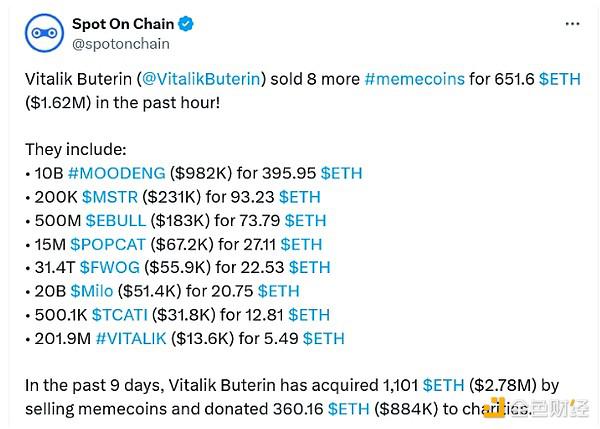Click the $ETH cashtag in first sentence
600x429 pixels.
[560, 79]
